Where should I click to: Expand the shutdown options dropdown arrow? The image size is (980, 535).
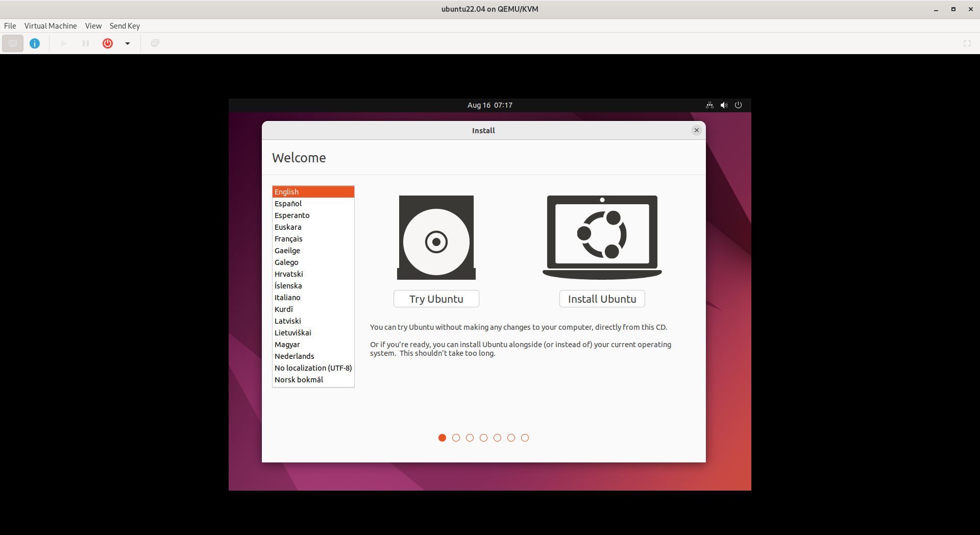(128, 43)
